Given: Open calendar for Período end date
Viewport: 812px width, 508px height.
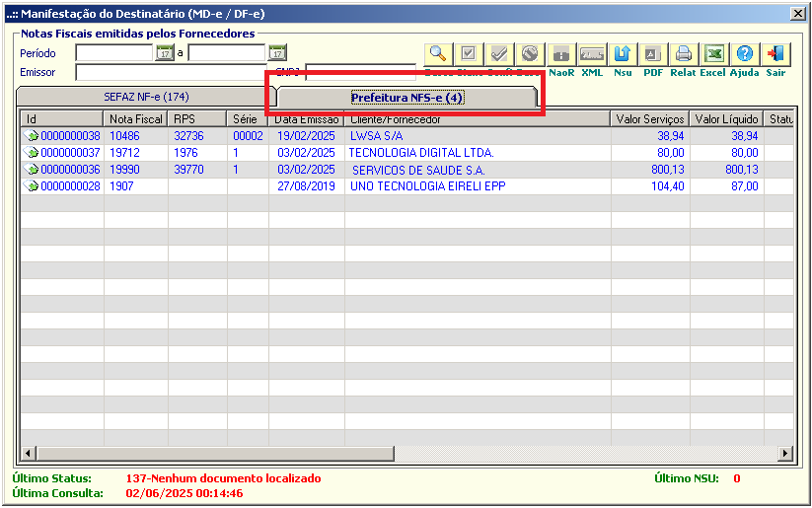Looking at the screenshot, I should pos(277,52).
